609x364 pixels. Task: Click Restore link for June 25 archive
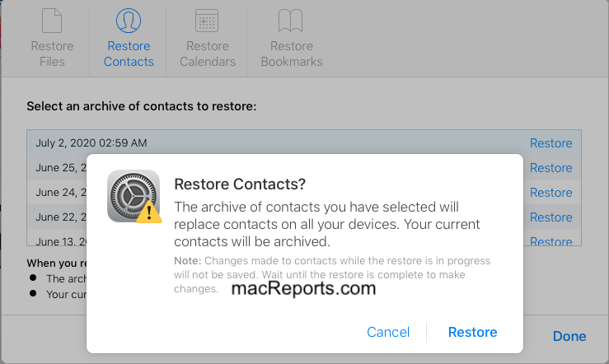pos(550,168)
